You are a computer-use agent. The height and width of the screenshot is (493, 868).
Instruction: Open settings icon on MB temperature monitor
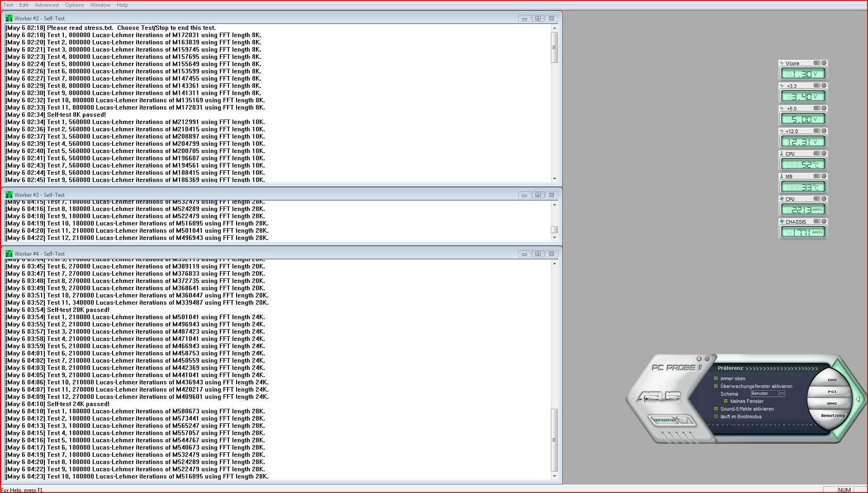point(817,176)
